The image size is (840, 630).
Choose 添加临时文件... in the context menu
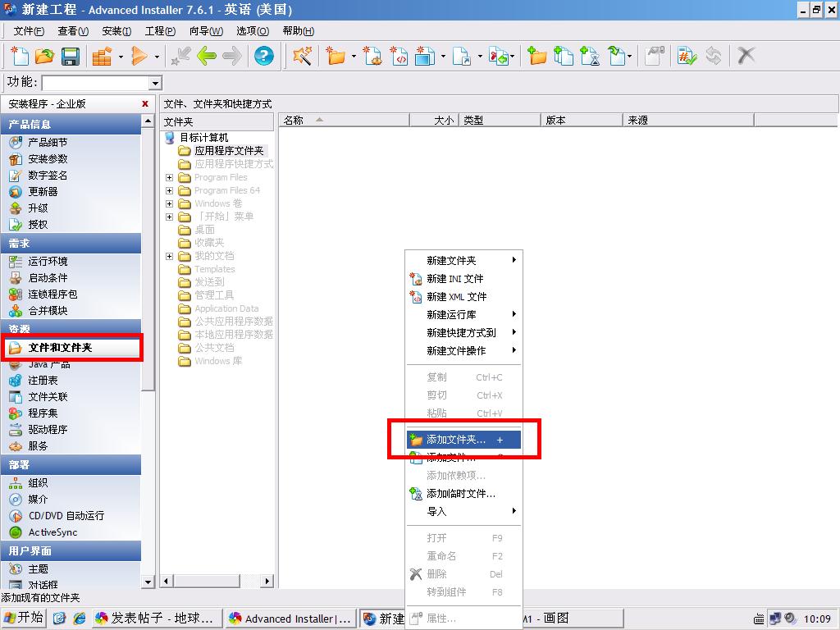463,493
